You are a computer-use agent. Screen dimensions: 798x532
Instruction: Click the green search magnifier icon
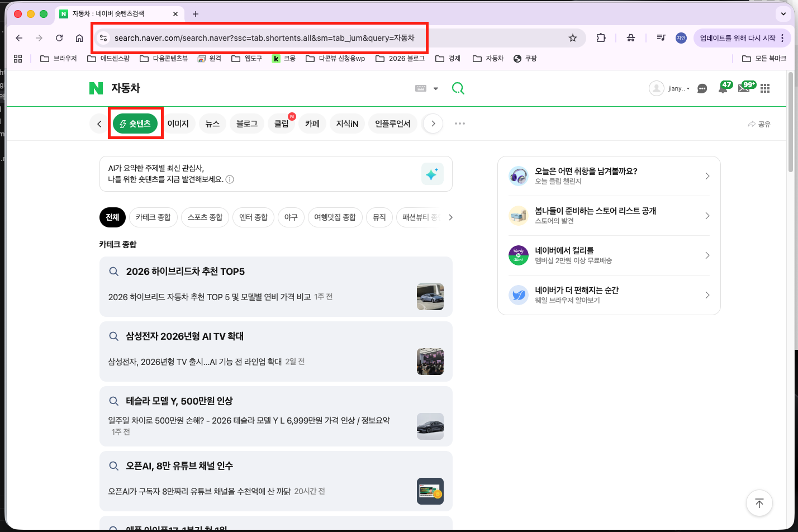pos(458,88)
